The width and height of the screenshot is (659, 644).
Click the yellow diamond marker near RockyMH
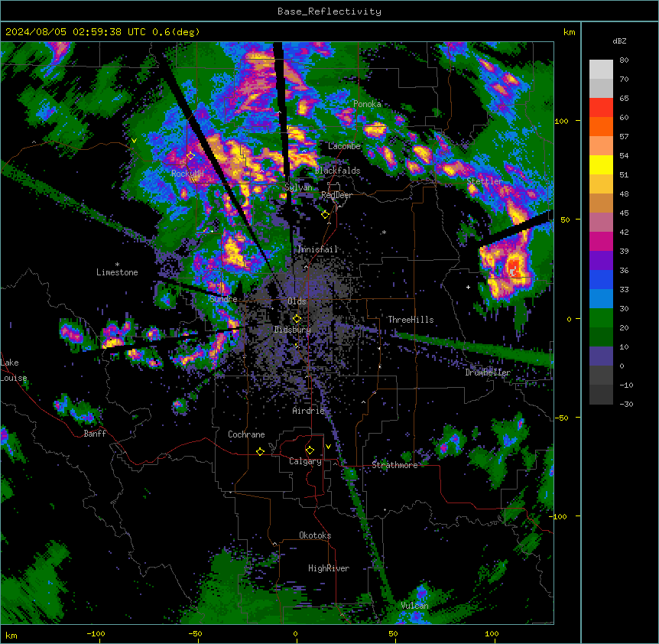(191, 156)
